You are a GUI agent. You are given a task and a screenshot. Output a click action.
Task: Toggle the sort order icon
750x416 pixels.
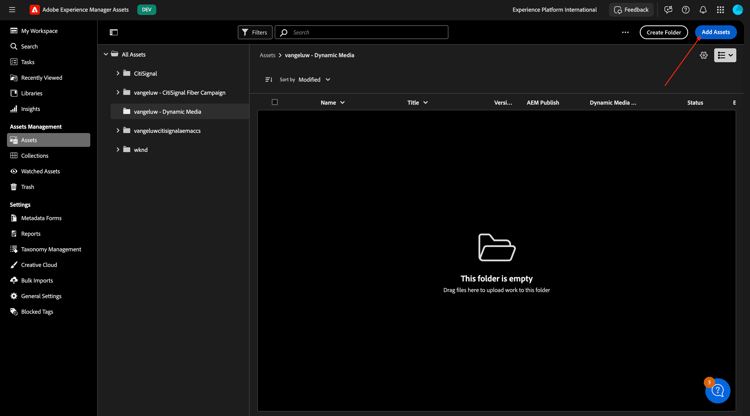[x=269, y=80]
